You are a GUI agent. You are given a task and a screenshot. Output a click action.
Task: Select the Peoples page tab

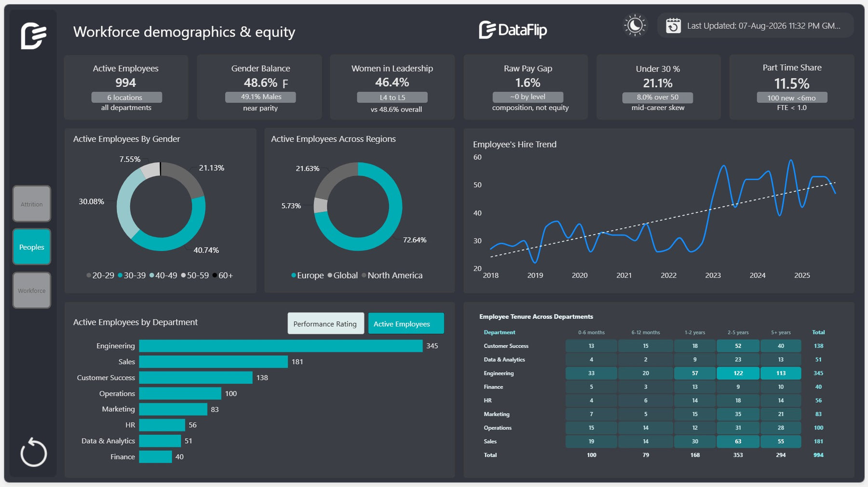pyautogui.click(x=32, y=247)
